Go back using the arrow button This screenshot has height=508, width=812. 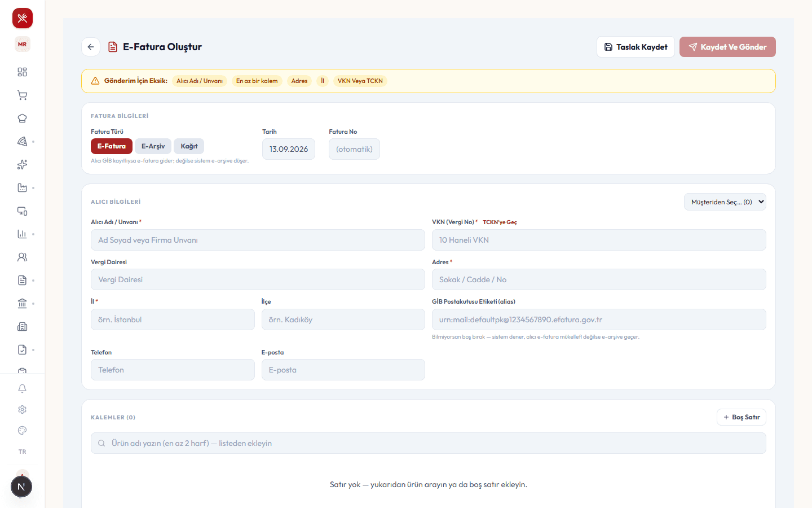click(x=91, y=47)
